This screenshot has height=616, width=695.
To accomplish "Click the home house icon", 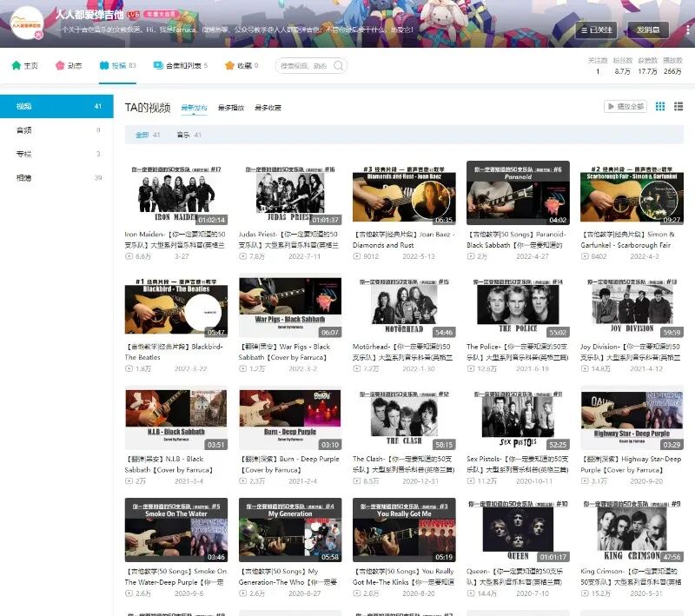I will click(17, 65).
